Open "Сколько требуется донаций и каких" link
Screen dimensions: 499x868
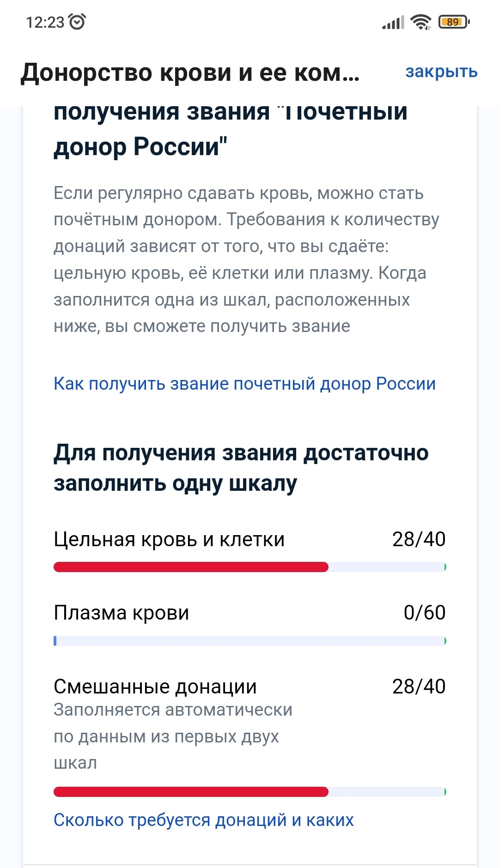[203, 820]
